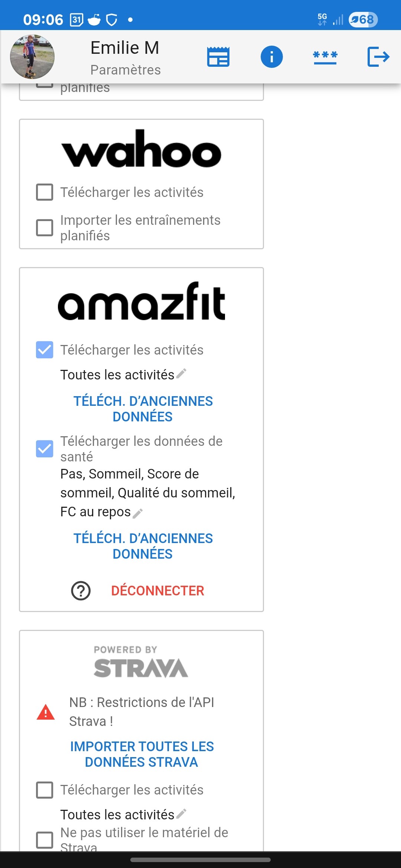Edit Amazfit health data types pencil
The width and height of the screenshot is (401, 868).
pyautogui.click(x=138, y=513)
